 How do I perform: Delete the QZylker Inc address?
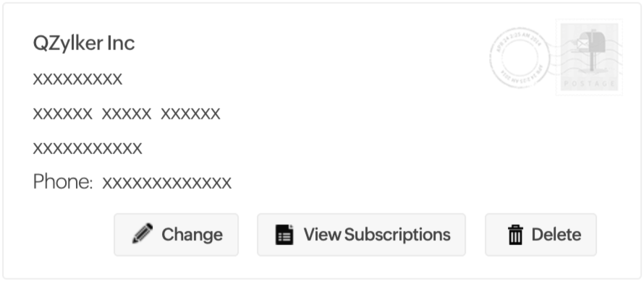[x=541, y=235]
